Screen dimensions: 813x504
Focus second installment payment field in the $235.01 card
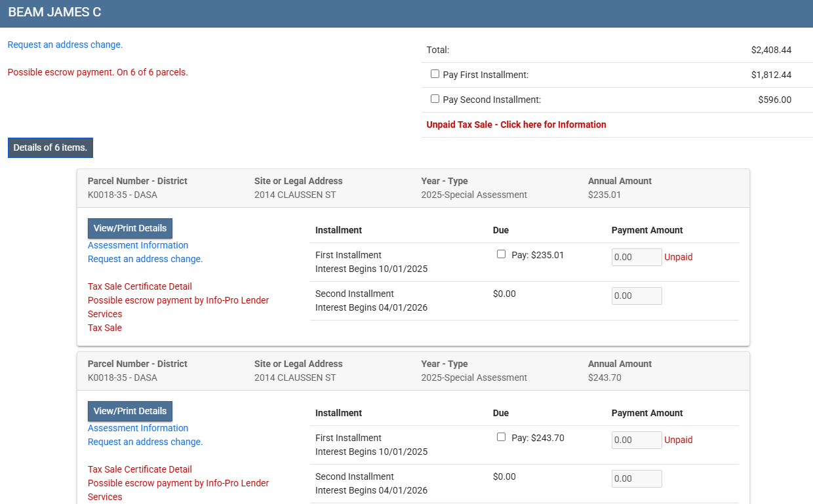[x=636, y=296]
